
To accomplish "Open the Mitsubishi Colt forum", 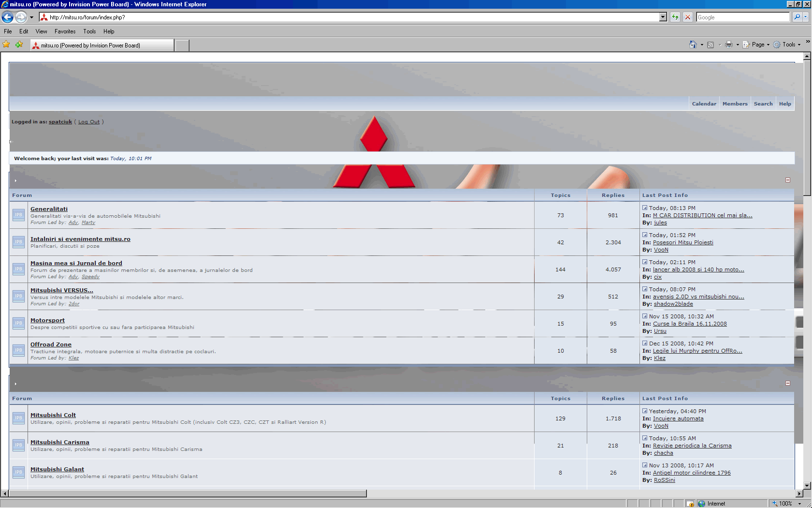I will click(x=53, y=415).
